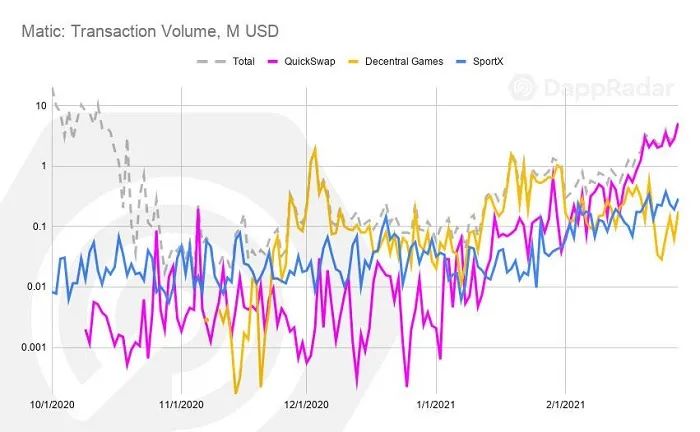
Task: Toggle the Total series legend label
Action: [x=243, y=62]
